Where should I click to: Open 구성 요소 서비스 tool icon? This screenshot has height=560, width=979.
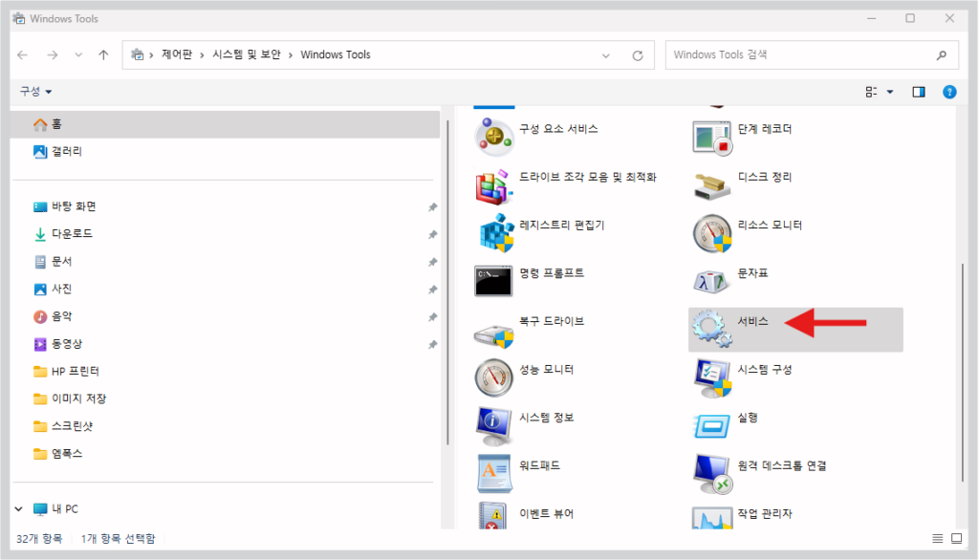click(x=494, y=137)
